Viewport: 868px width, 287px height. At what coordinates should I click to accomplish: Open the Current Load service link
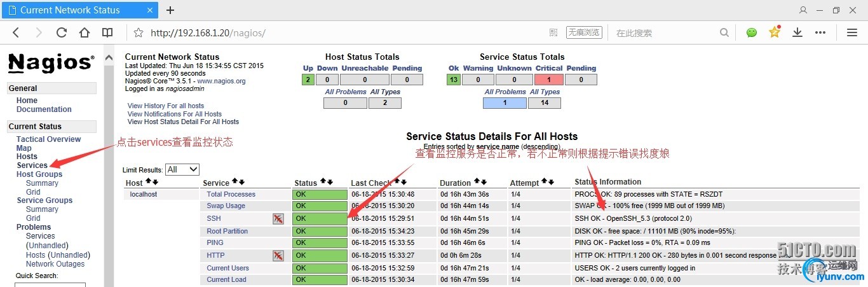tap(227, 279)
